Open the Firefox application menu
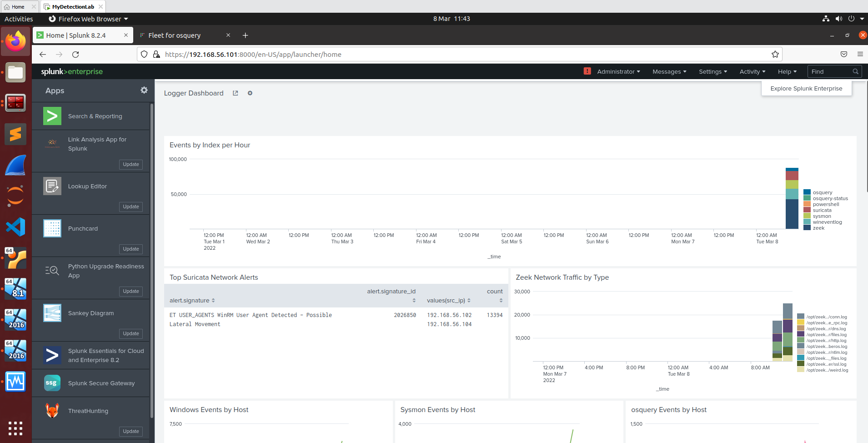868x443 pixels. pos(860,54)
